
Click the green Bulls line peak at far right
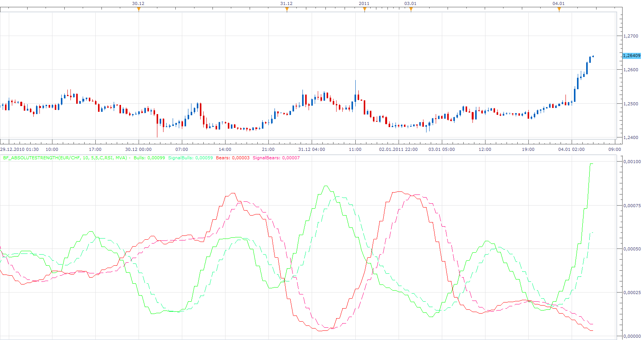[592, 164]
